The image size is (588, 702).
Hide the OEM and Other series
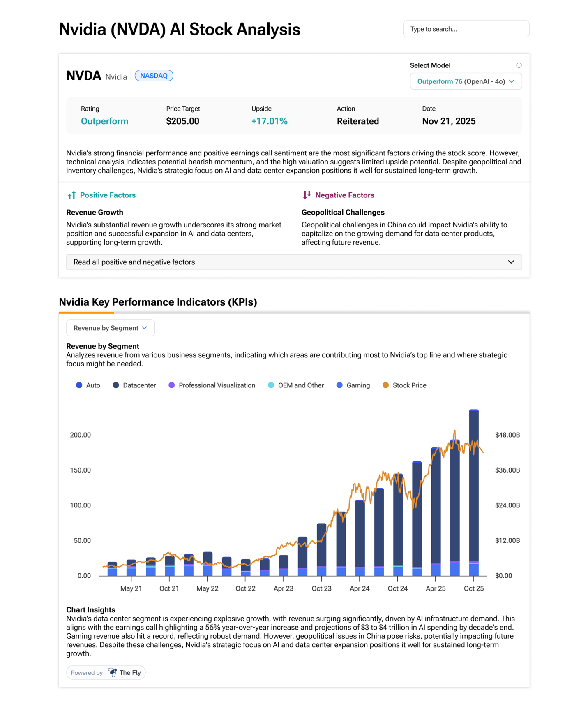pos(296,385)
